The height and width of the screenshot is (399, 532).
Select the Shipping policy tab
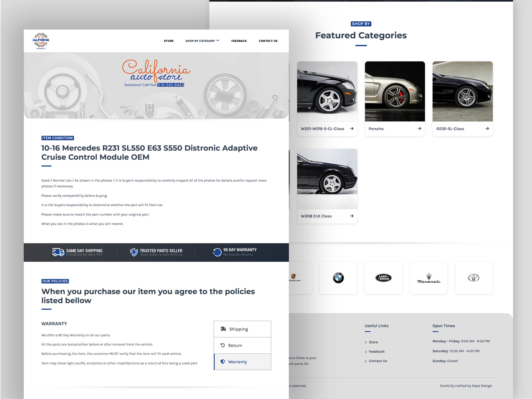click(x=242, y=329)
